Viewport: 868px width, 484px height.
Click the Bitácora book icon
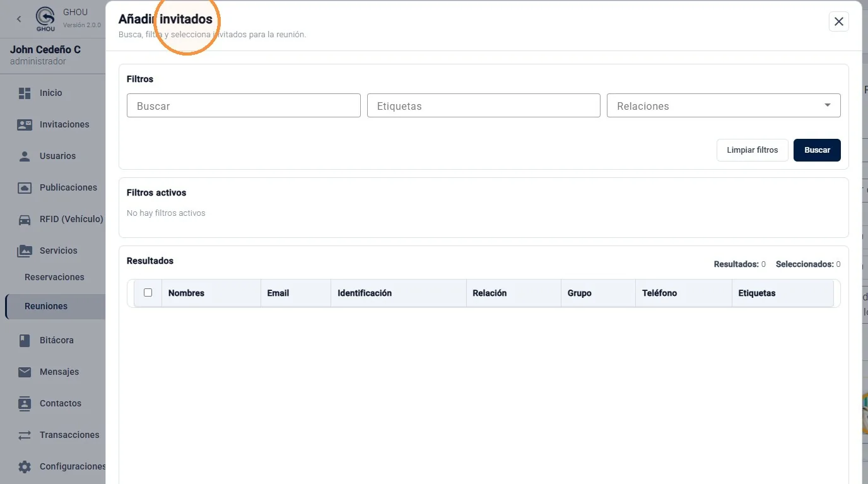(25, 340)
